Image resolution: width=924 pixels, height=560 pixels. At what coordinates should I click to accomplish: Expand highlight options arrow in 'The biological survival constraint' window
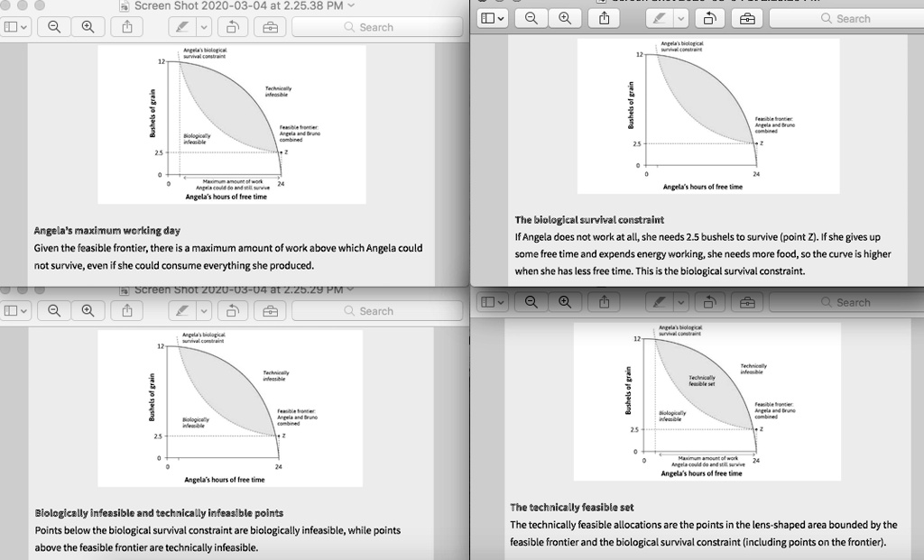pyautogui.click(x=680, y=18)
